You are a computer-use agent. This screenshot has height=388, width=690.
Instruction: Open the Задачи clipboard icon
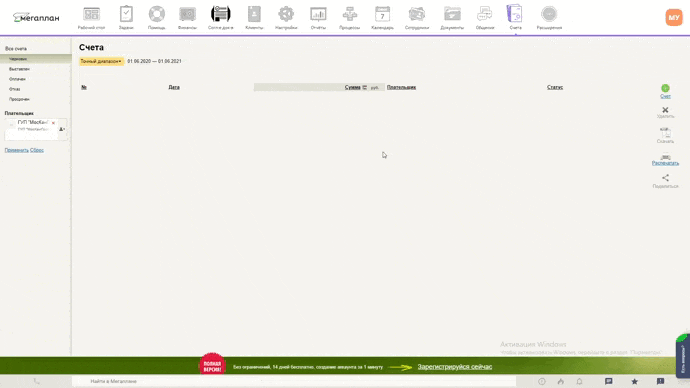[126, 14]
